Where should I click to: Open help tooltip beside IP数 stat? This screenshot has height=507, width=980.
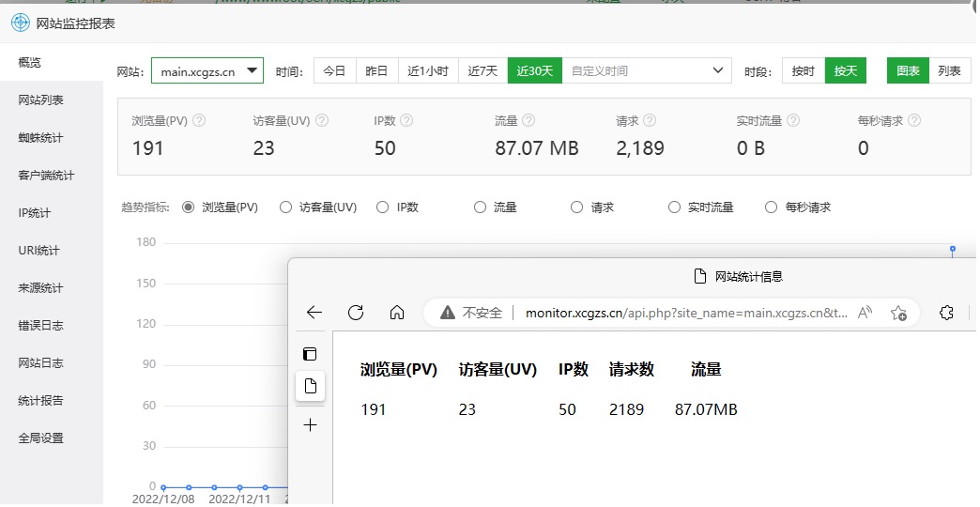406,121
